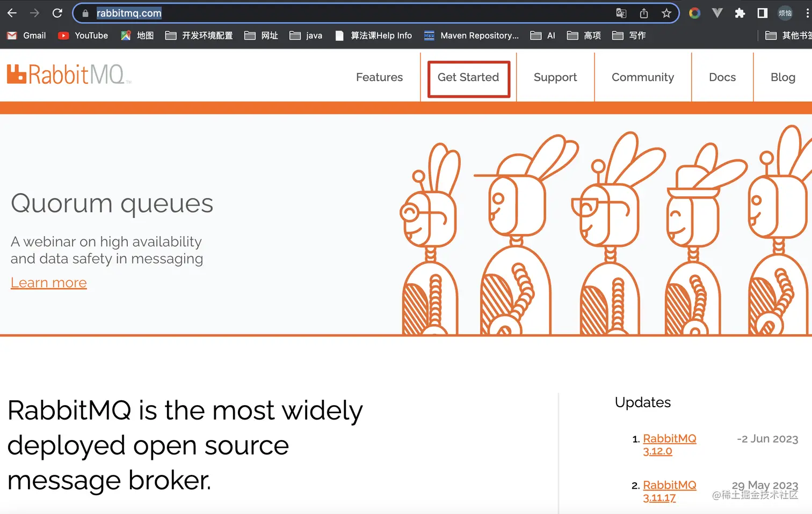Open the YouTube bookmark
The image size is (812, 514).
coord(83,35)
